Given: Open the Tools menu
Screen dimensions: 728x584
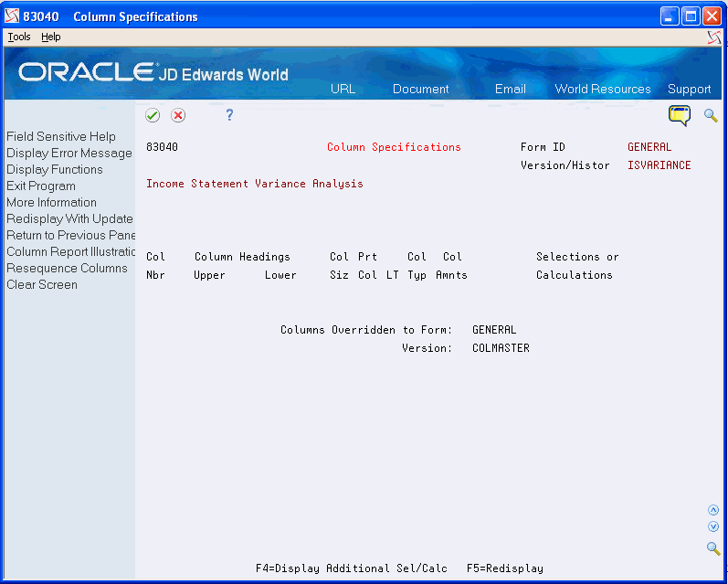Looking at the screenshot, I should click(x=19, y=37).
